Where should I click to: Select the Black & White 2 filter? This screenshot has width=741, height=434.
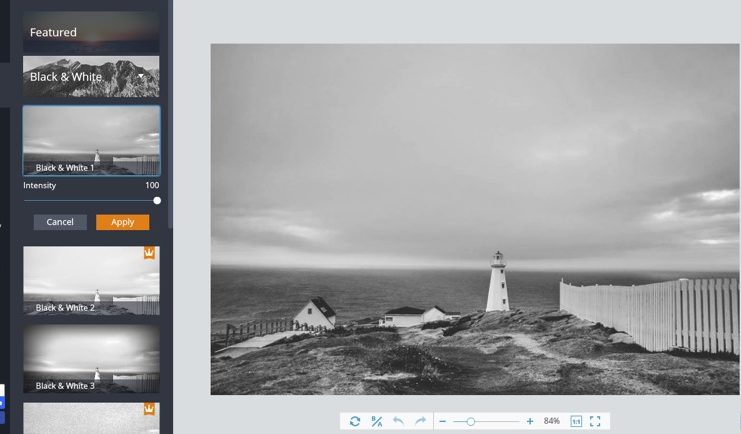pyautogui.click(x=91, y=281)
